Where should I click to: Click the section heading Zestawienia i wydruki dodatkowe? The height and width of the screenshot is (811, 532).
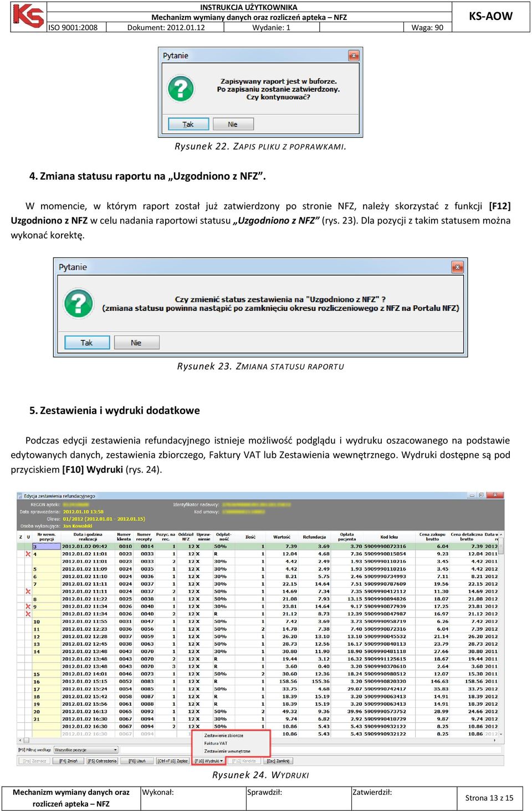pyautogui.click(x=115, y=411)
